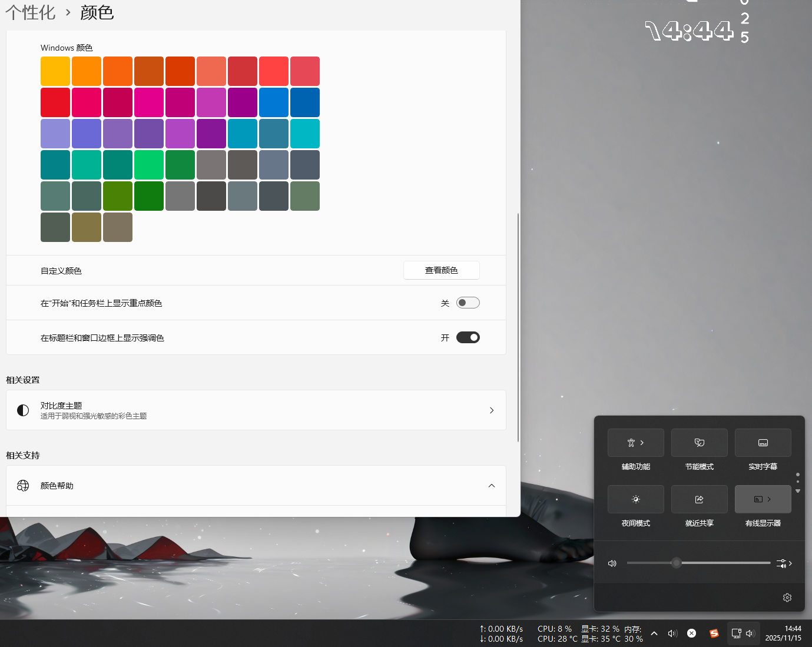Click the "相关设置" section heading
The height and width of the screenshot is (647, 812).
tap(23, 380)
